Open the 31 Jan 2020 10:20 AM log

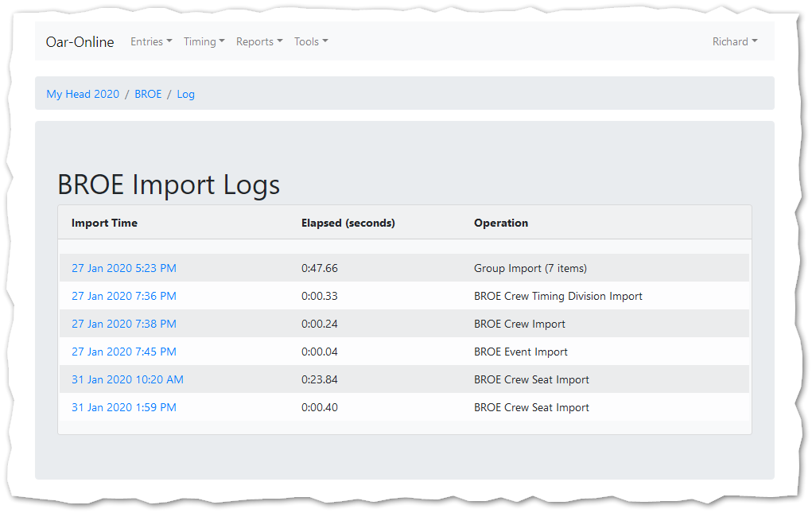pyautogui.click(x=127, y=380)
